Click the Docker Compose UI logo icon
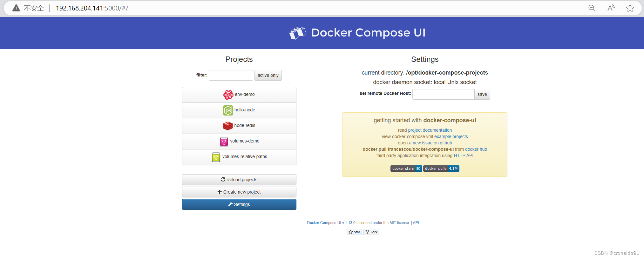Viewport: 644px width, 258px height. point(298,33)
